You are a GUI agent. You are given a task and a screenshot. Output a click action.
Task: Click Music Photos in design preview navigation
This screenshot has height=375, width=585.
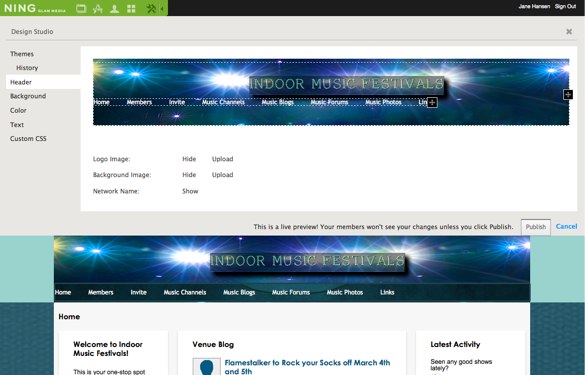coord(383,102)
